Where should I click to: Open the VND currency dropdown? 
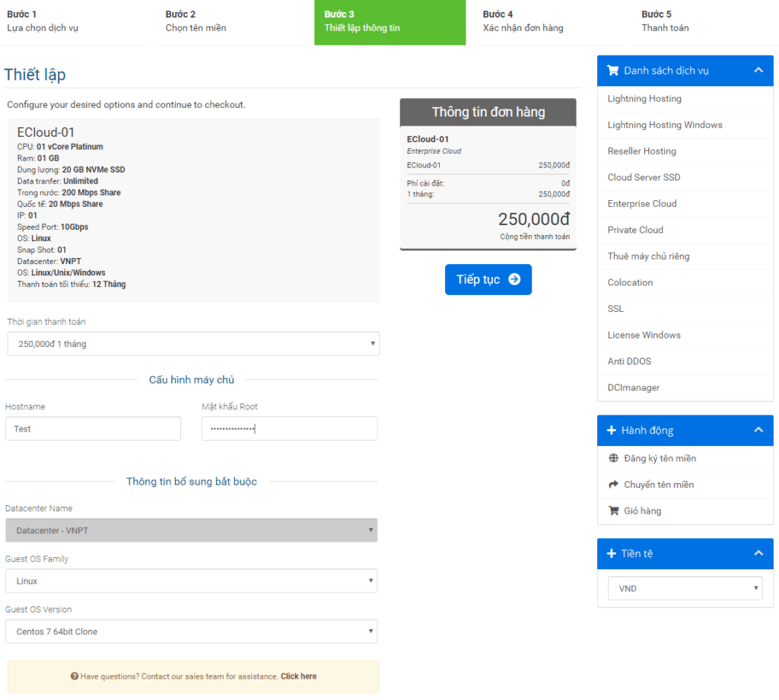coord(685,588)
